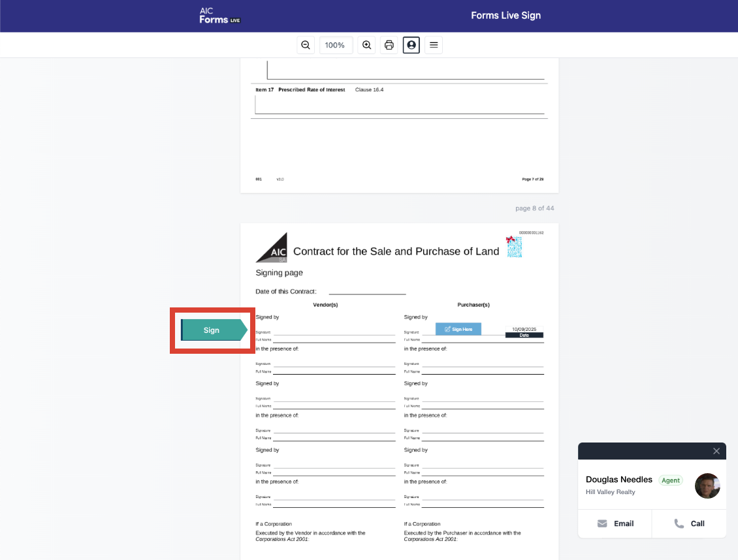Image resolution: width=738 pixels, height=560 pixels.
Task: Click the AIC triangle logo on contract
Action: (x=271, y=248)
